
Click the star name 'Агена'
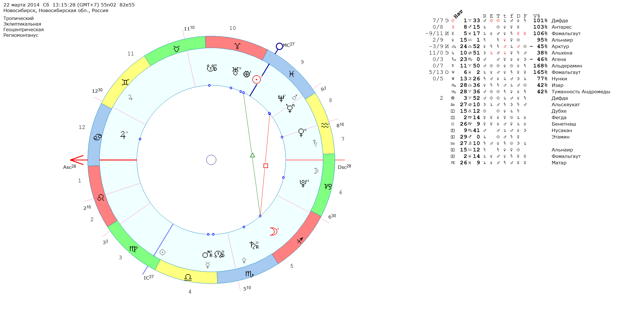coord(559,59)
